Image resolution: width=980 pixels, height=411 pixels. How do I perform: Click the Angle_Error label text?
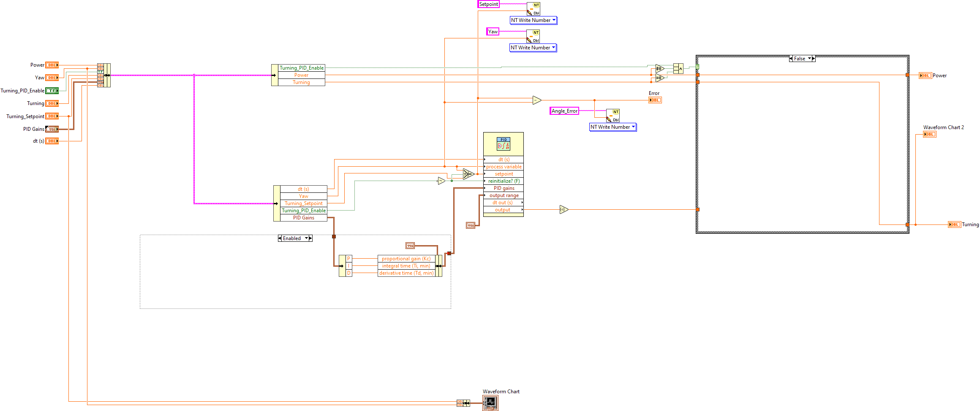point(564,111)
